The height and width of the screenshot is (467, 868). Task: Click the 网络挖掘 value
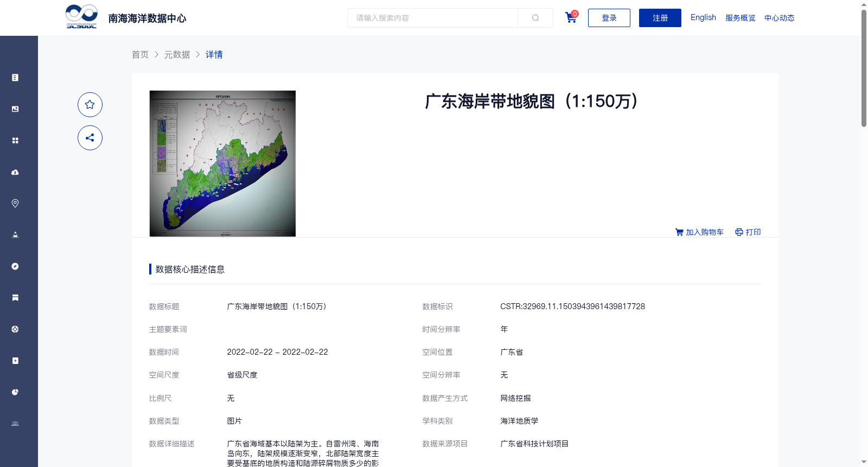point(516,398)
